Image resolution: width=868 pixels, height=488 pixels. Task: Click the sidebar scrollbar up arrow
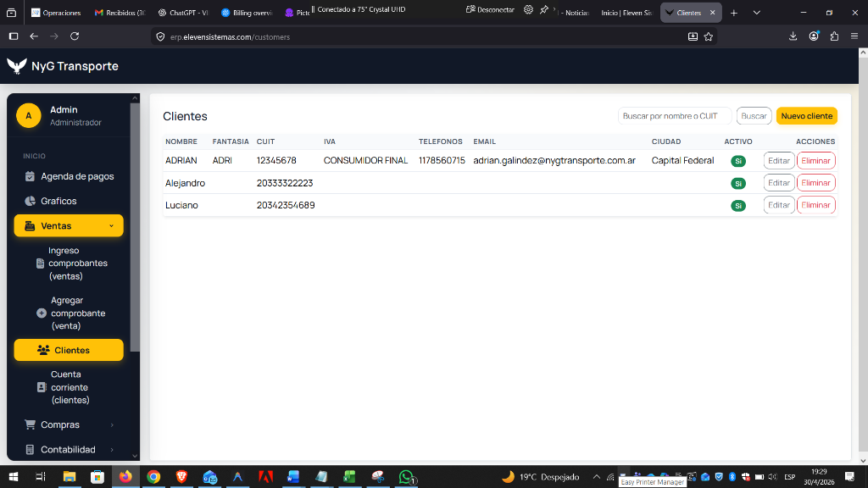click(135, 98)
